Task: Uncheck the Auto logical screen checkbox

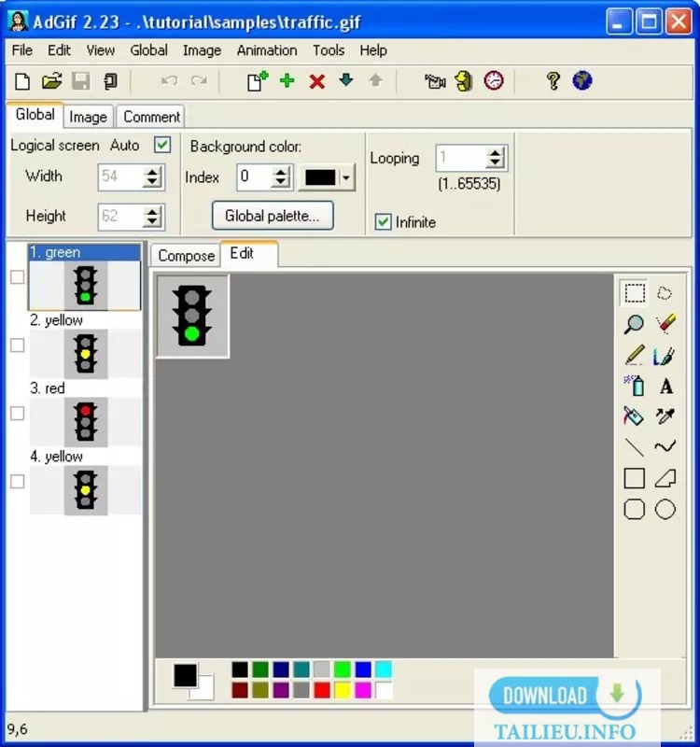Action: point(162,145)
